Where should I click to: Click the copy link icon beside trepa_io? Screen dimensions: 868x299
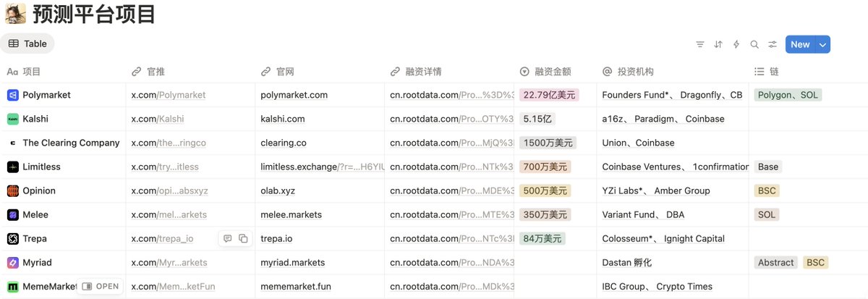click(243, 239)
